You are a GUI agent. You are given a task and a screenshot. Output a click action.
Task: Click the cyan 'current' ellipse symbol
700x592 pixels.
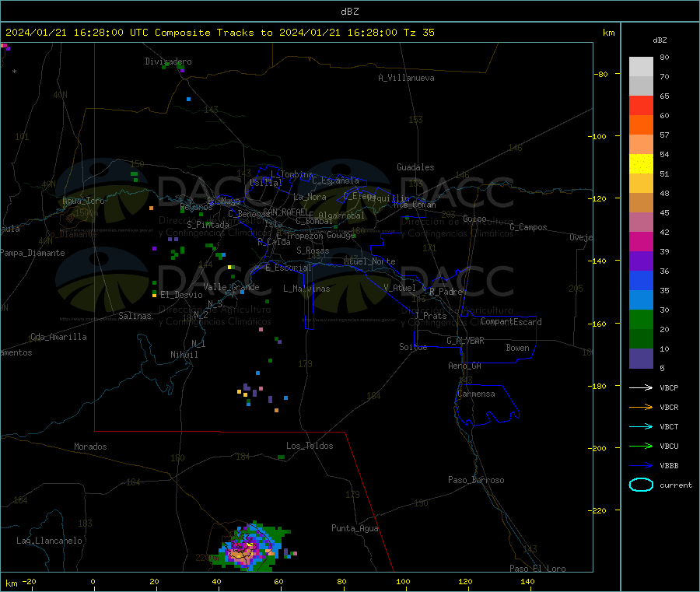click(641, 485)
